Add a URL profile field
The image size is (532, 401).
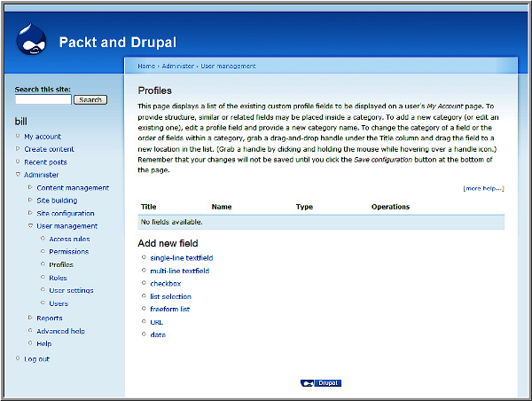(156, 322)
